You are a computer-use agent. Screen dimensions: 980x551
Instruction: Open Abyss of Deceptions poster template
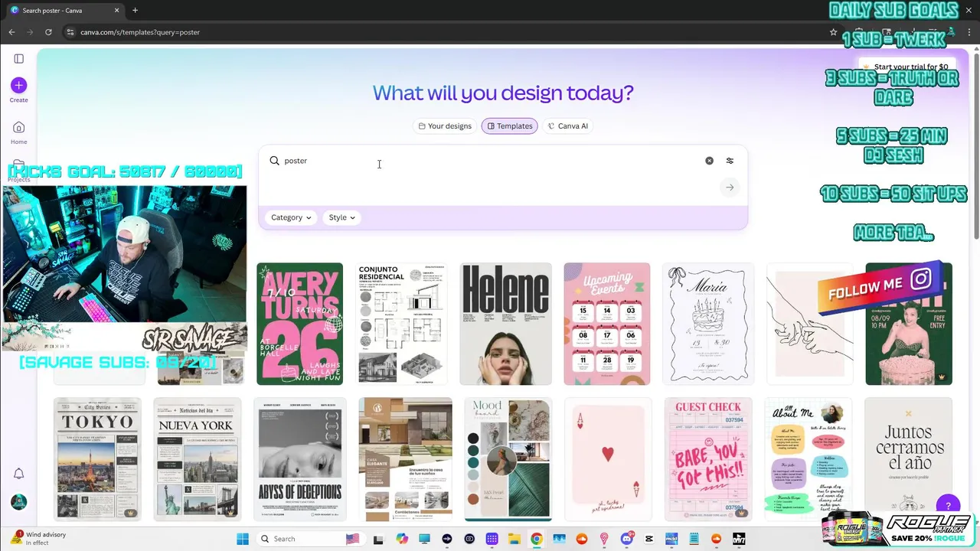coord(299,459)
